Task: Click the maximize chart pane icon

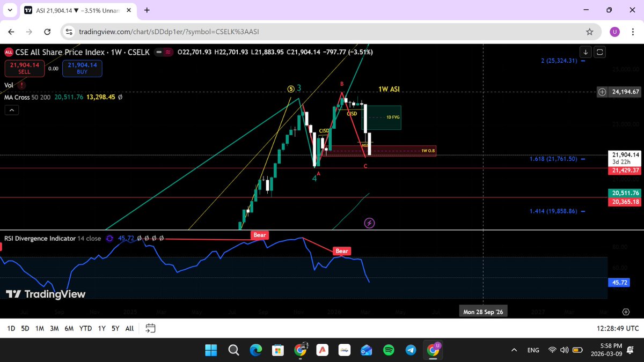Action: point(599,51)
